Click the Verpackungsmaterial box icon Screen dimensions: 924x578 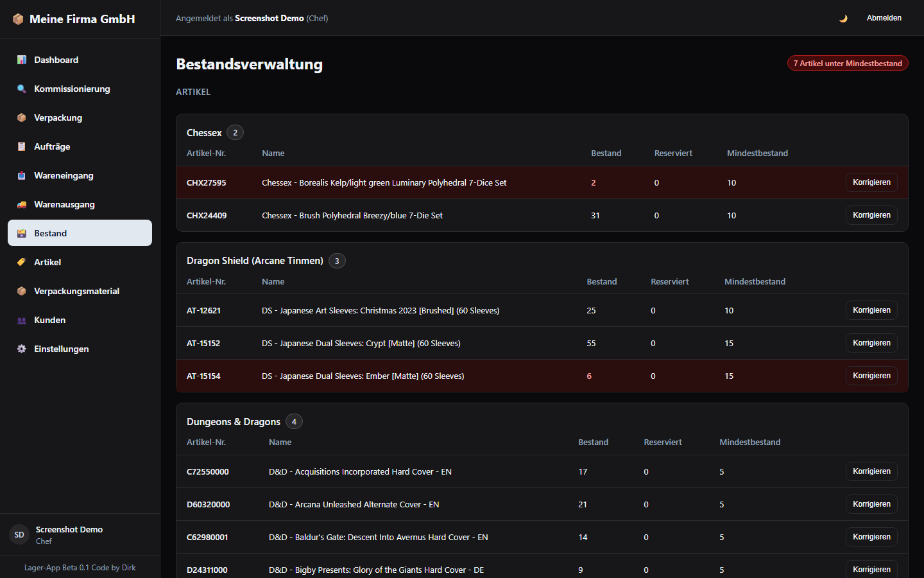(22, 291)
